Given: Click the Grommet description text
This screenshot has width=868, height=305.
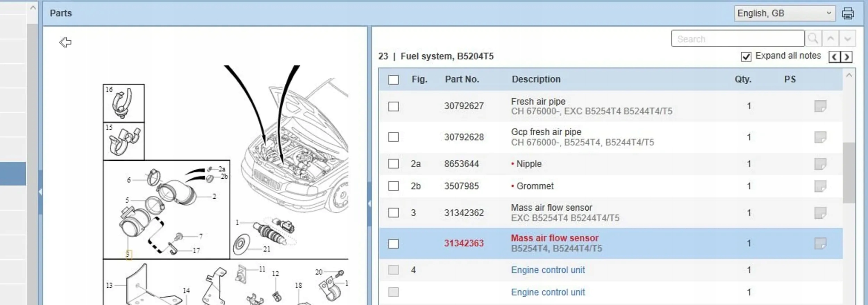Looking at the screenshot, I should point(535,186).
